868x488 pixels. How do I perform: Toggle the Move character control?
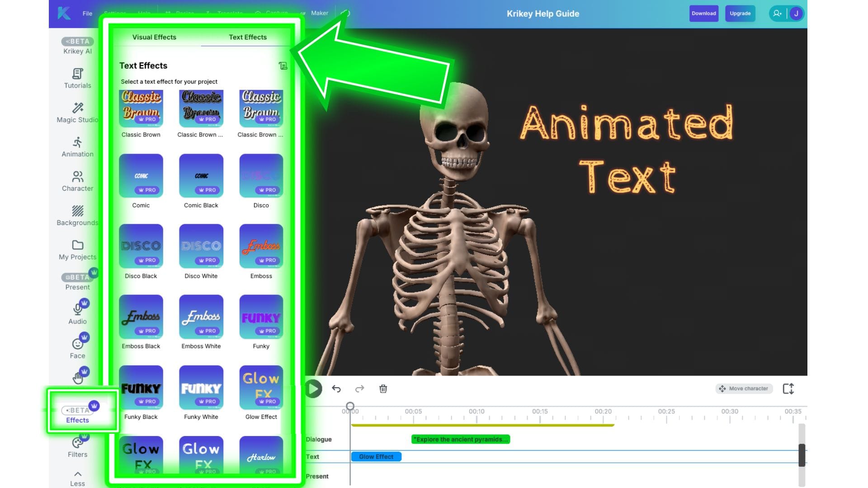click(744, 389)
